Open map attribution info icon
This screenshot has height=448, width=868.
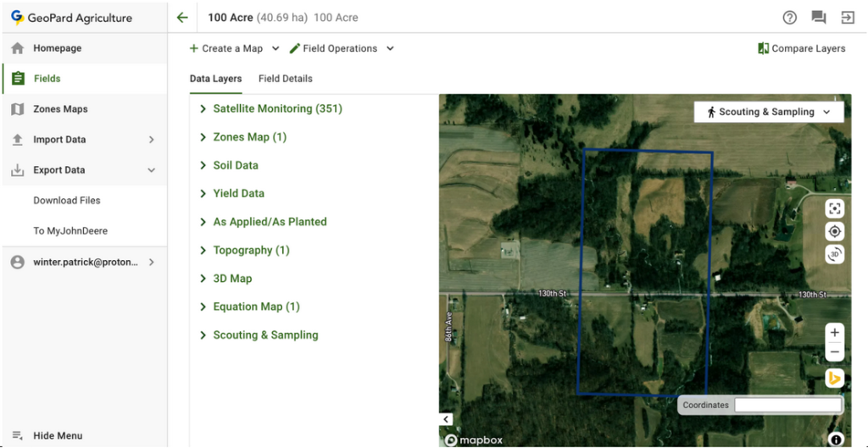click(836, 439)
